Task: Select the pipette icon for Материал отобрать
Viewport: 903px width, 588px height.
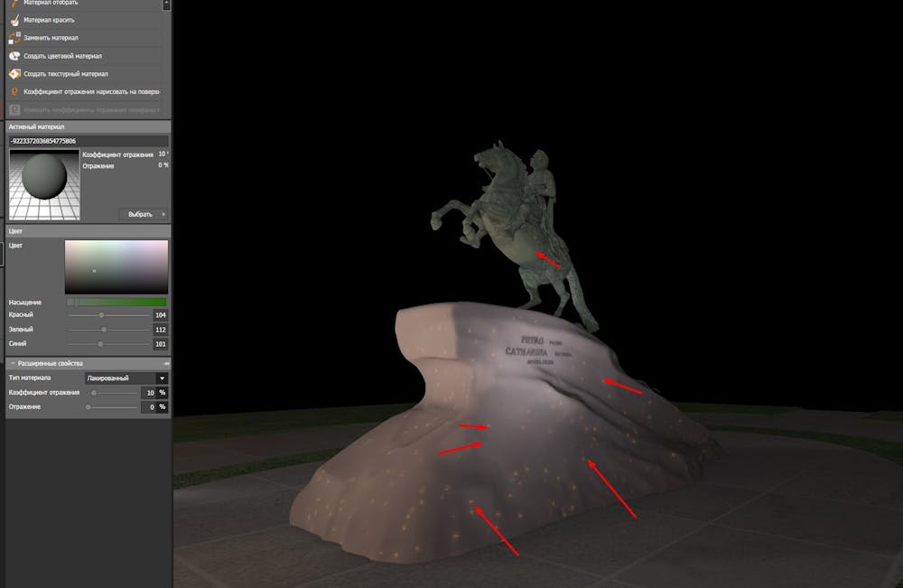Action: 14,3
